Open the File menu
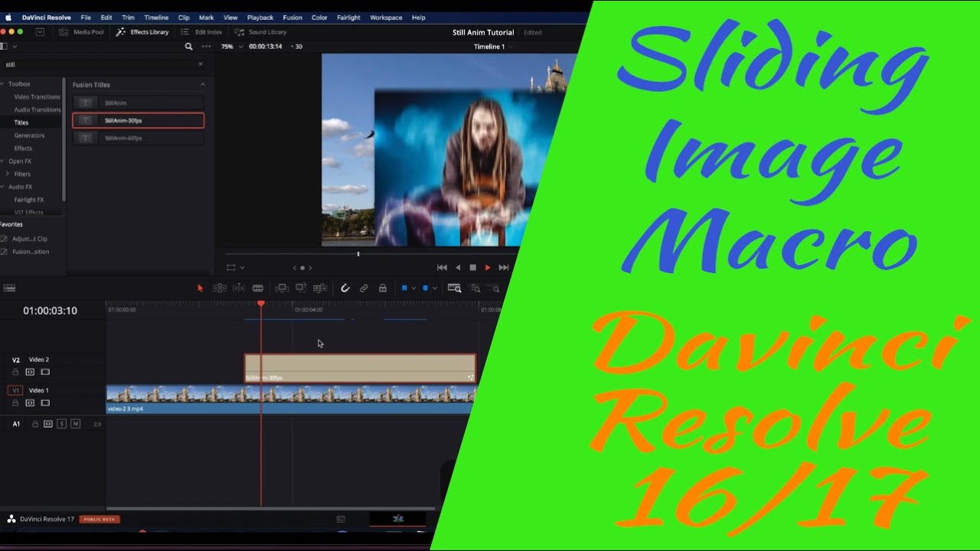980x551 pixels. 86,18
